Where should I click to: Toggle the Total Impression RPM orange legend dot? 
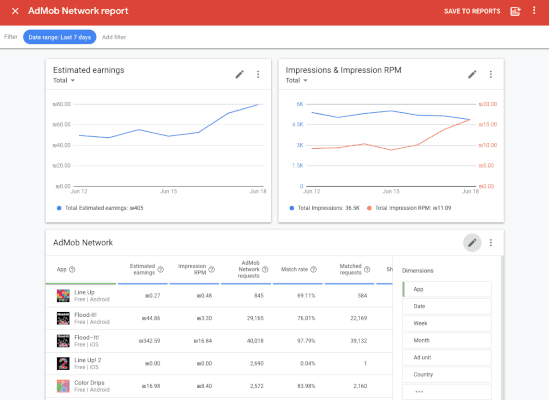[369, 208]
